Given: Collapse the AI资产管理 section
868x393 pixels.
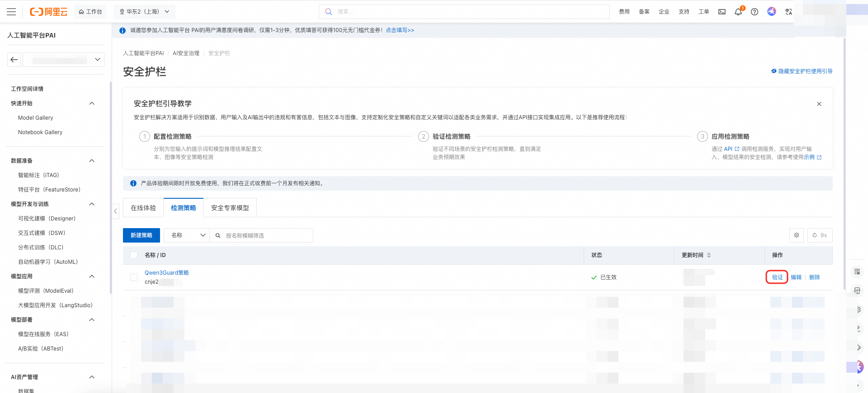Looking at the screenshot, I should (x=92, y=377).
